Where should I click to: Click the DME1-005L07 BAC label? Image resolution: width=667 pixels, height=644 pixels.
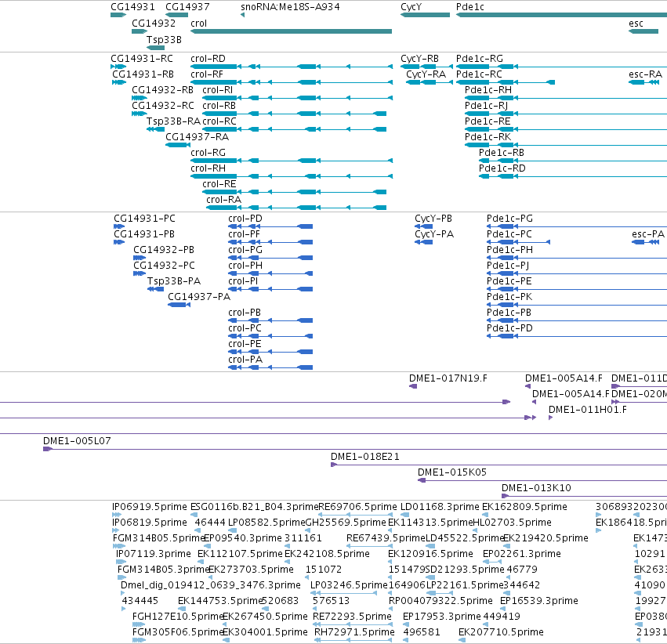[77, 441]
